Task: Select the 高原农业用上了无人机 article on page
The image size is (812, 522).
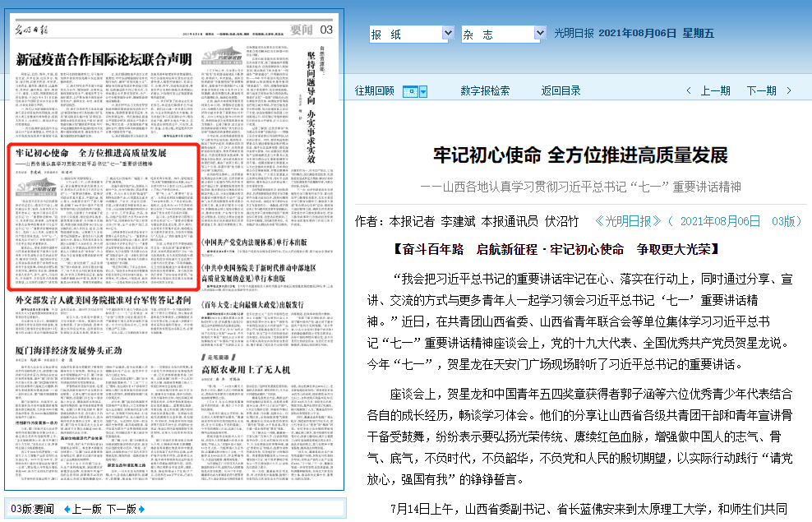Action: click(246, 370)
